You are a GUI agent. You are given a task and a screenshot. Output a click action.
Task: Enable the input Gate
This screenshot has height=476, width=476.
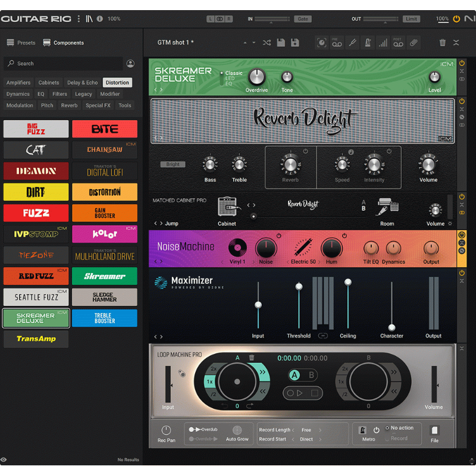tap(303, 19)
